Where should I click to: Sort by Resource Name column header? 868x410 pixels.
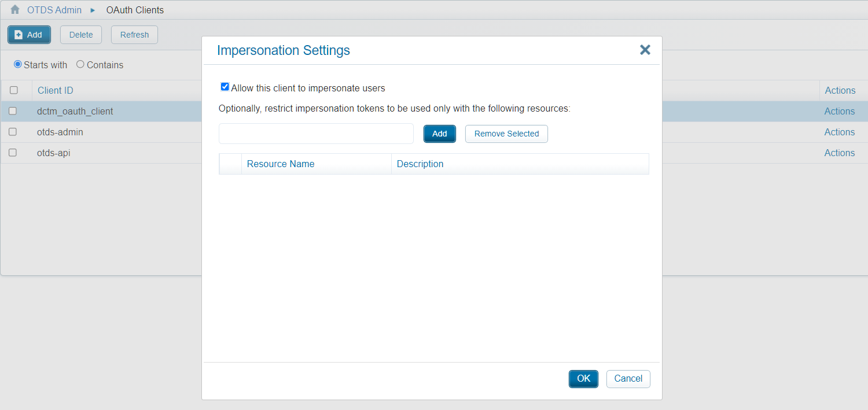click(281, 164)
